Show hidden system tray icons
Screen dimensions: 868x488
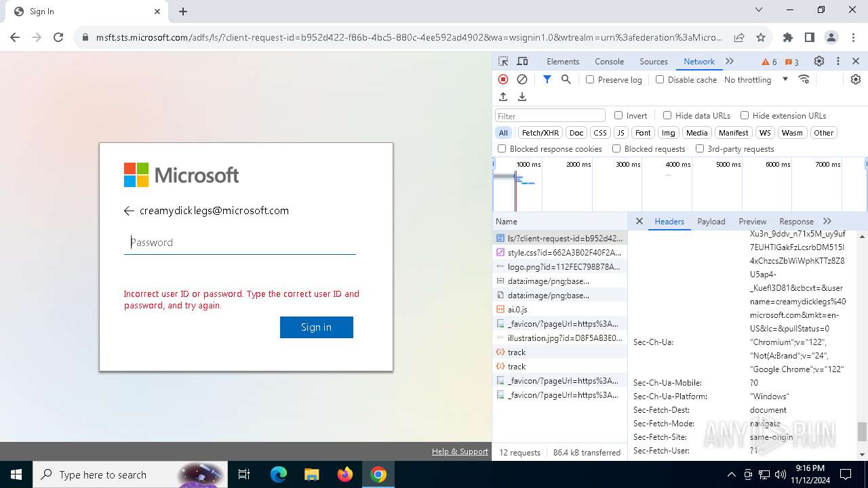coord(731,474)
